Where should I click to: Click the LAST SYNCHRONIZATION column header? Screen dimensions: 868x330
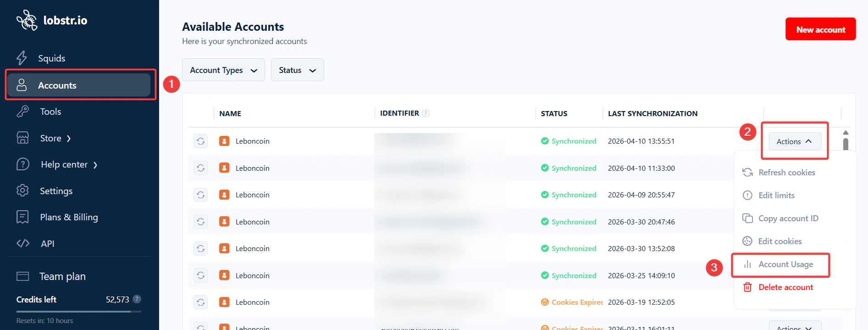tap(652, 113)
